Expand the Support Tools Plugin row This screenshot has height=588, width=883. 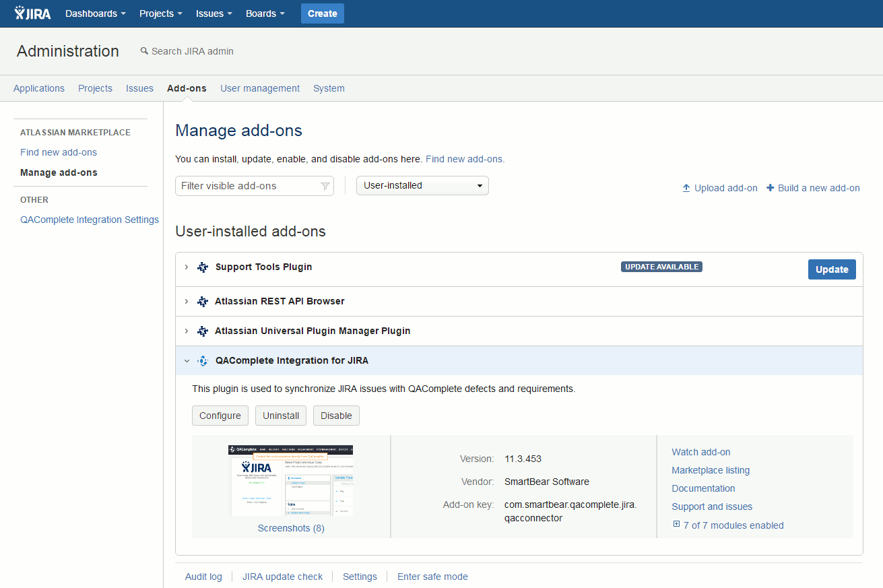[x=187, y=267]
